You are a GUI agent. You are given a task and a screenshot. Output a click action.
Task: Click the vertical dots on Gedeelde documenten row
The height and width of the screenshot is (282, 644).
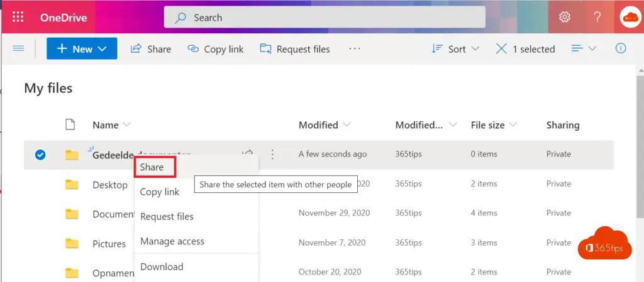point(272,154)
